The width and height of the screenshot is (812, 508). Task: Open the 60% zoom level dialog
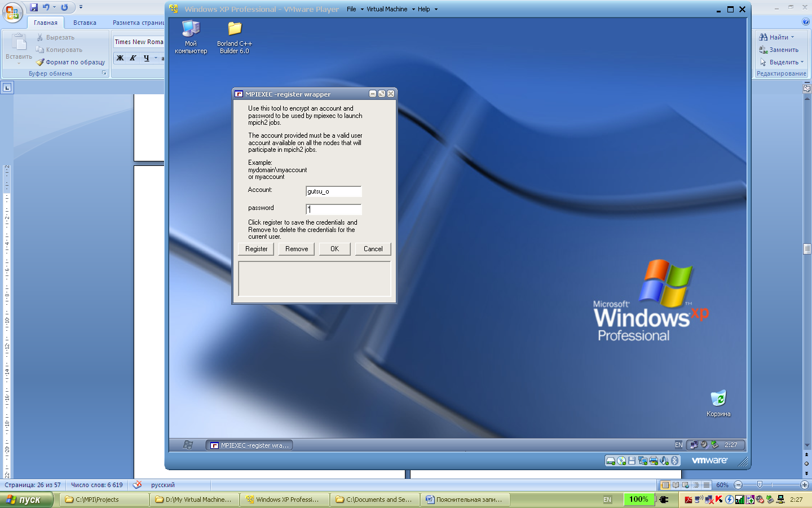pyautogui.click(x=722, y=485)
